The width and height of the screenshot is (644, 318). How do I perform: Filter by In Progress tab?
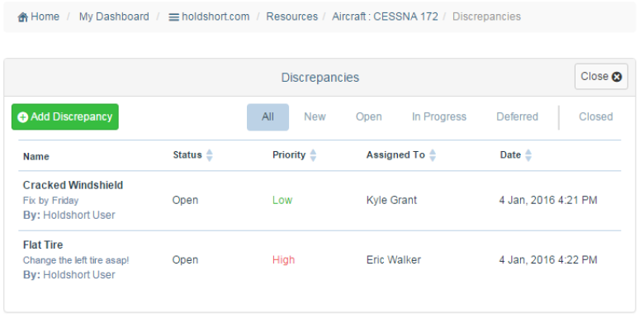point(439,117)
